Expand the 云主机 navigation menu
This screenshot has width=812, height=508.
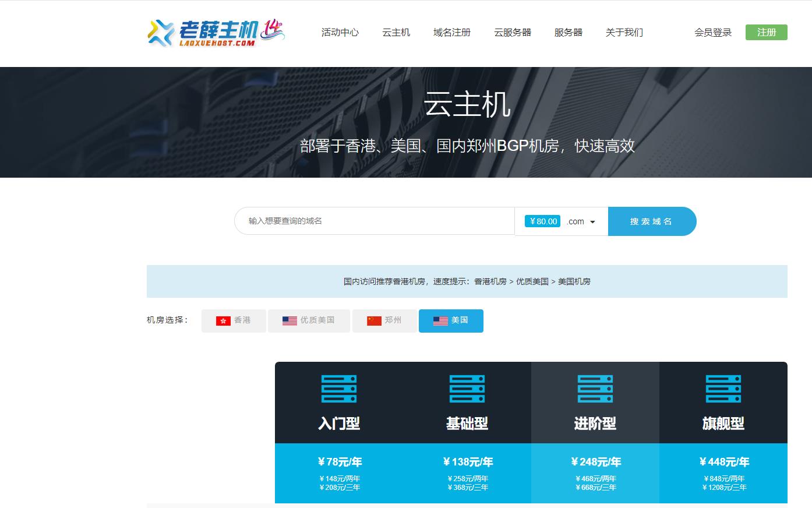pyautogui.click(x=396, y=33)
